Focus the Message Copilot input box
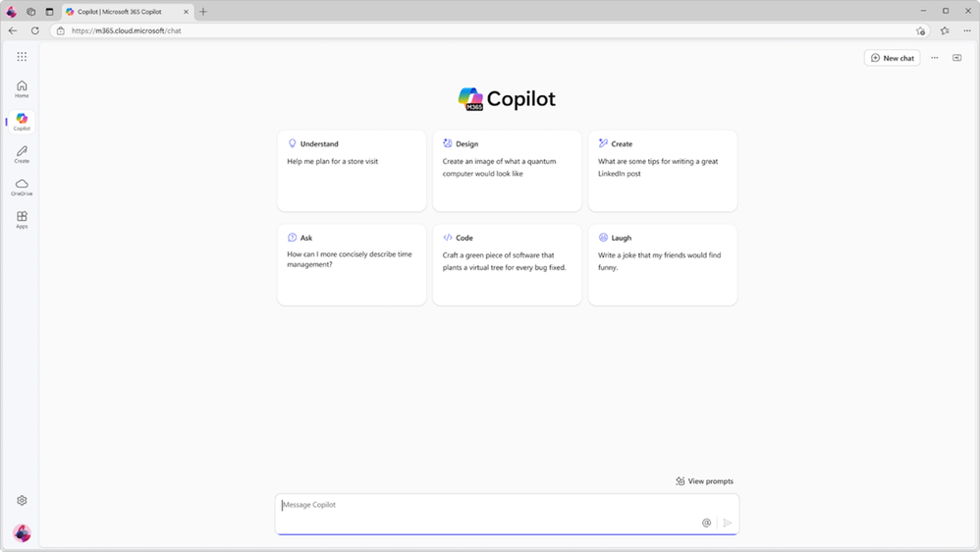Image resolution: width=980 pixels, height=552 pixels. 507,514
